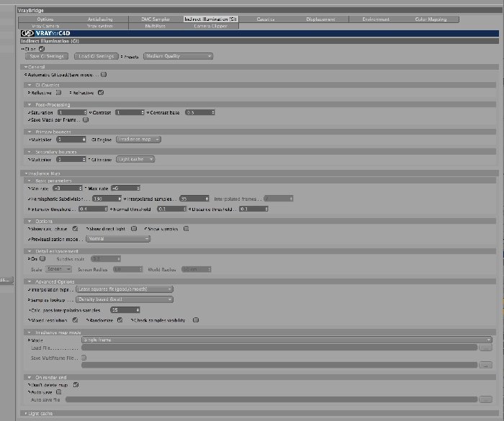Screen dimensions: 504x421
Task: Click the Max rate field
Action: click(x=126, y=189)
